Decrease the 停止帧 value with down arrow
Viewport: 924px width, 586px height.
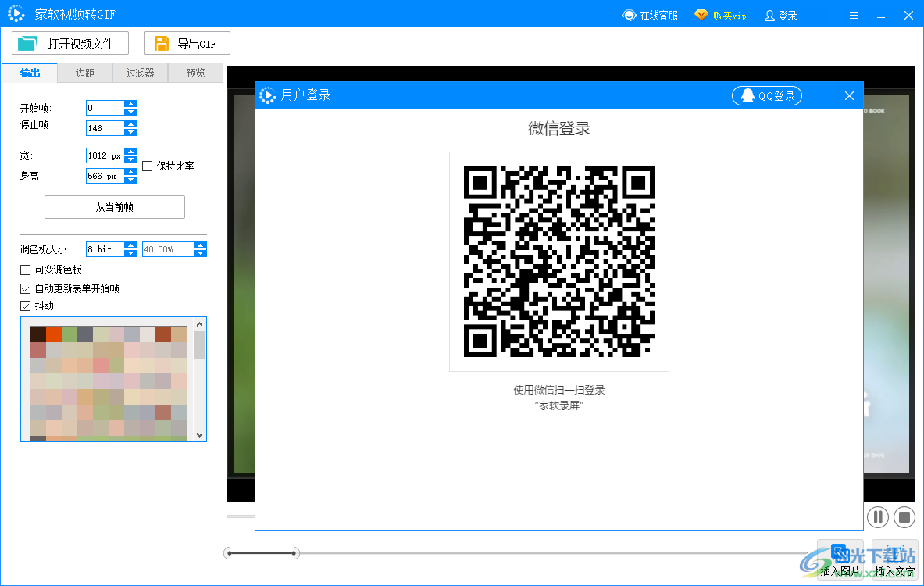coord(130,131)
